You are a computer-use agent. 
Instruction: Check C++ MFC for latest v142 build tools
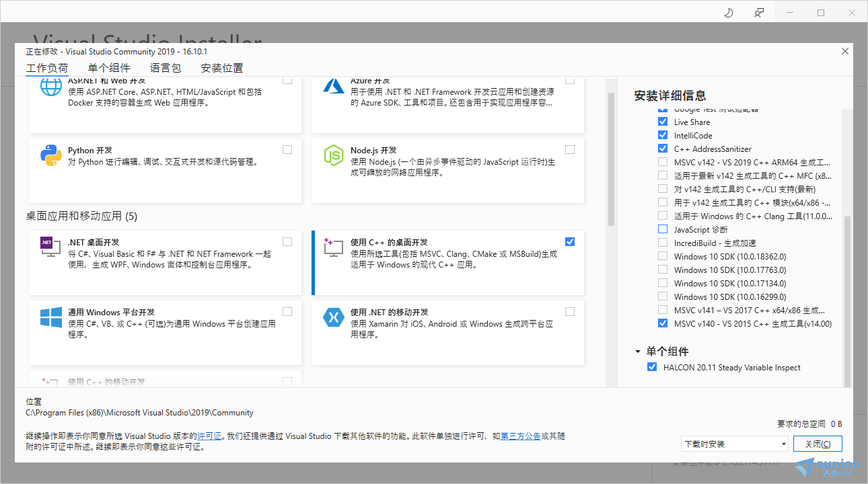tap(663, 175)
